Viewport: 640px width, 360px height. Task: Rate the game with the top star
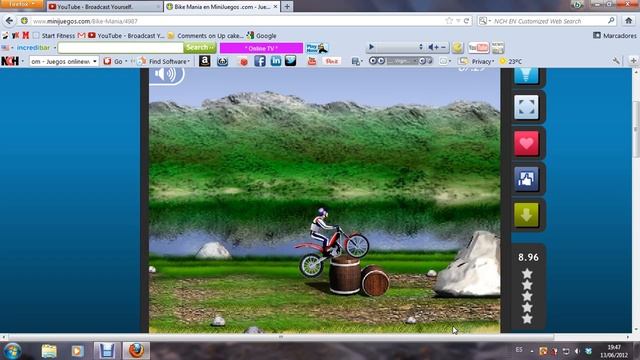(x=527, y=273)
